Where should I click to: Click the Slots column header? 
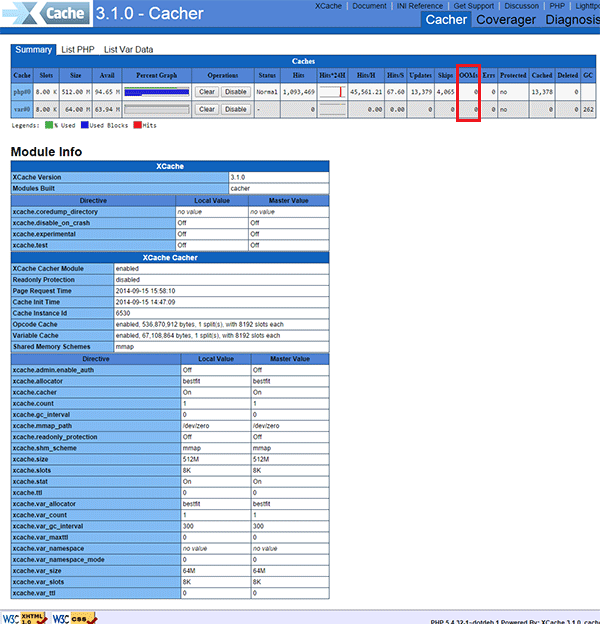click(x=46, y=75)
